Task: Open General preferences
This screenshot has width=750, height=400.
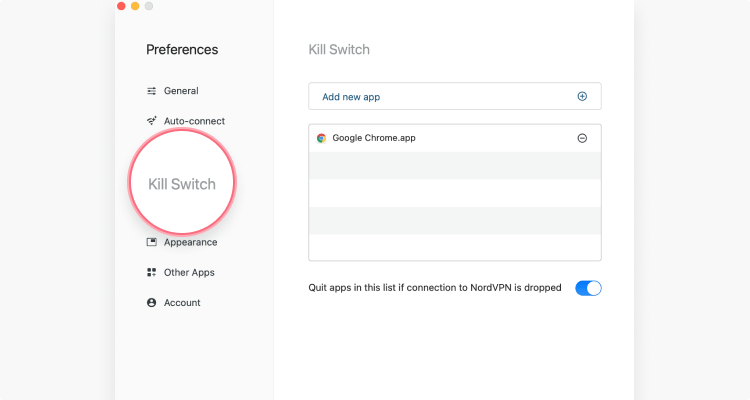Action: pos(172,91)
